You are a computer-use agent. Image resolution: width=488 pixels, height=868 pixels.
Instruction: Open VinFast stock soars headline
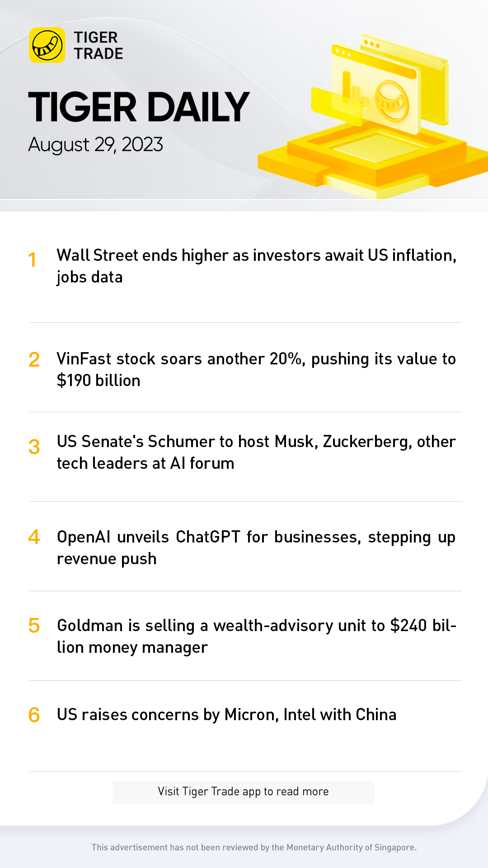pos(256,369)
